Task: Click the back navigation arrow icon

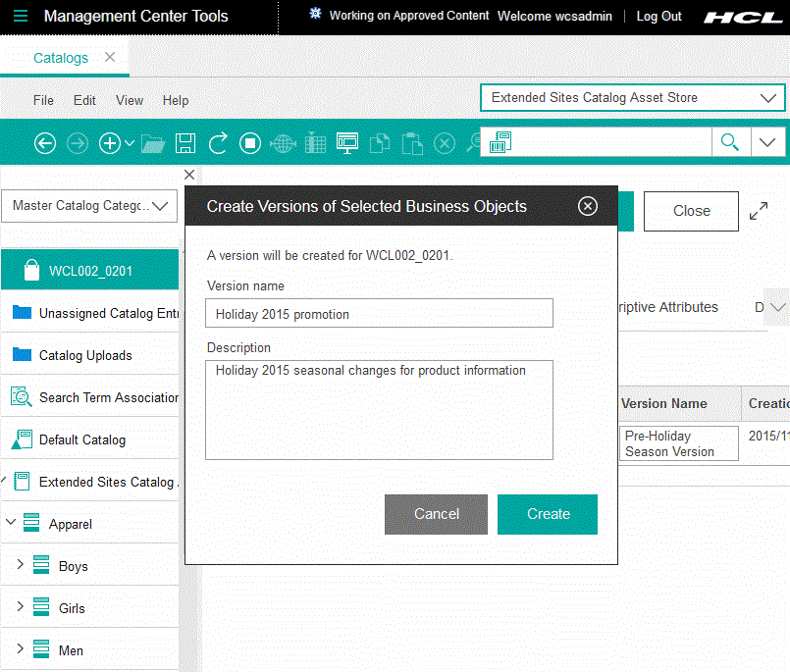Action: (x=45, y=143)
